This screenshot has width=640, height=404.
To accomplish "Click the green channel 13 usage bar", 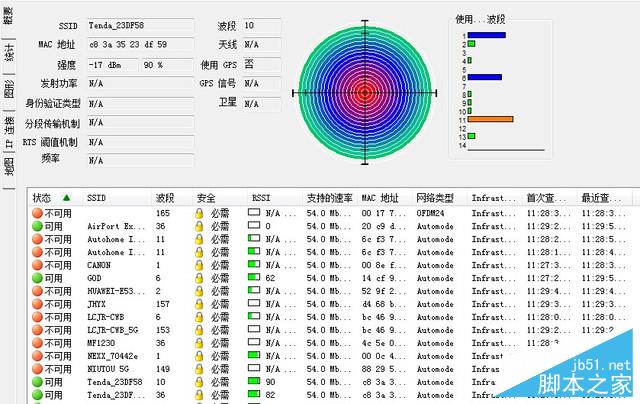I will tap(471, 136).
